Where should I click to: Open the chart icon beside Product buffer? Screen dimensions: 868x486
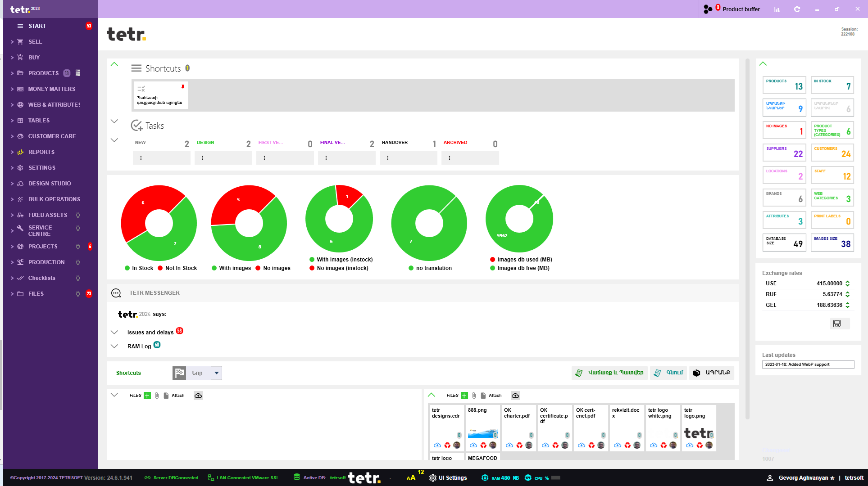click(777, 9)
